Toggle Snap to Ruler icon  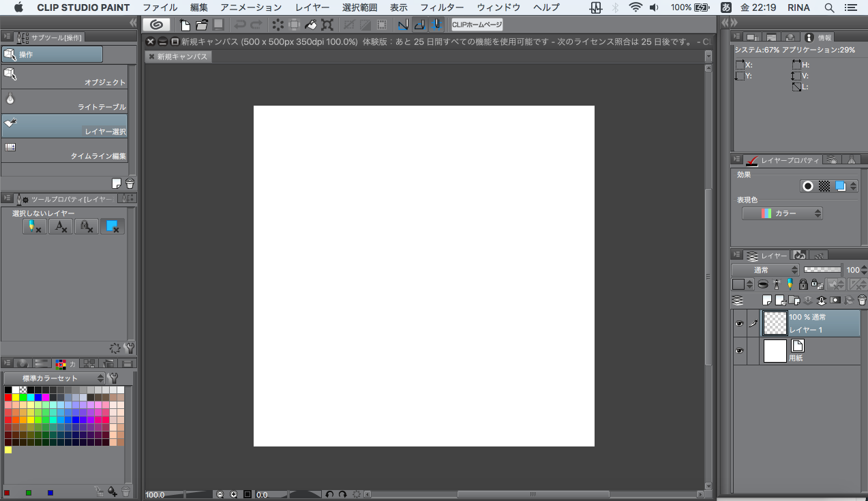point(402,25)
